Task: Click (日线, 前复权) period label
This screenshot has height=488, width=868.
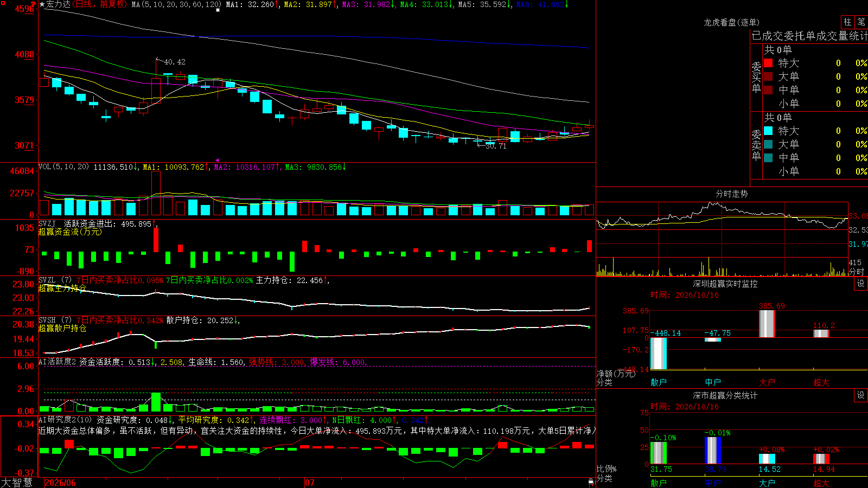Action: [99, 4]
